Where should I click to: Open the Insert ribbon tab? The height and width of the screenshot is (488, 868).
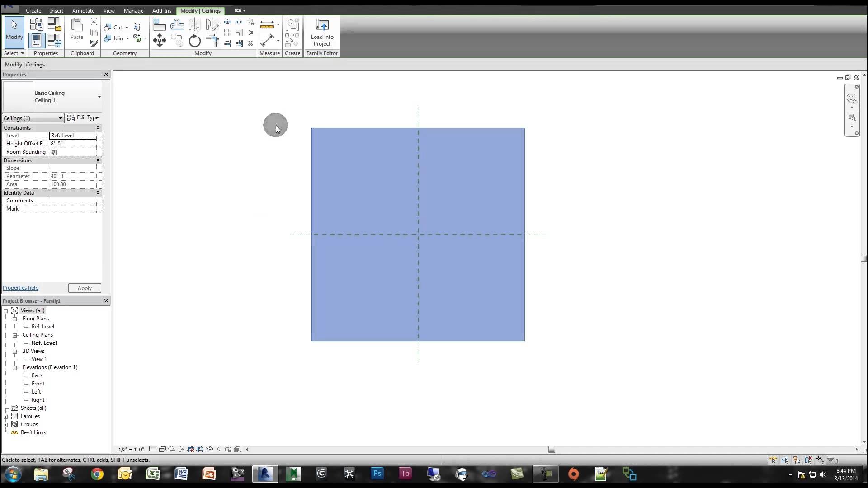[x=57, y=10]
